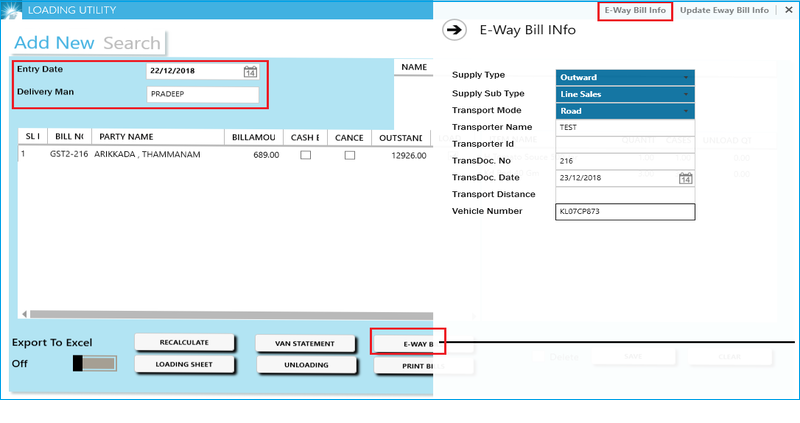Click the LOADING SHEET button
This screenshot has width=800, height=423.
[x=184, y=364]
